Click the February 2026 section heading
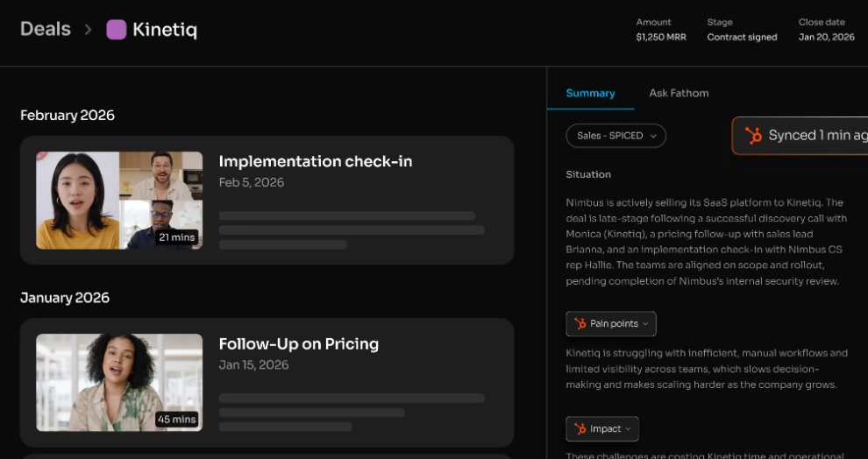Image resolution: width=868 pixels, height=459 pixels. click(x=68, y=115)
